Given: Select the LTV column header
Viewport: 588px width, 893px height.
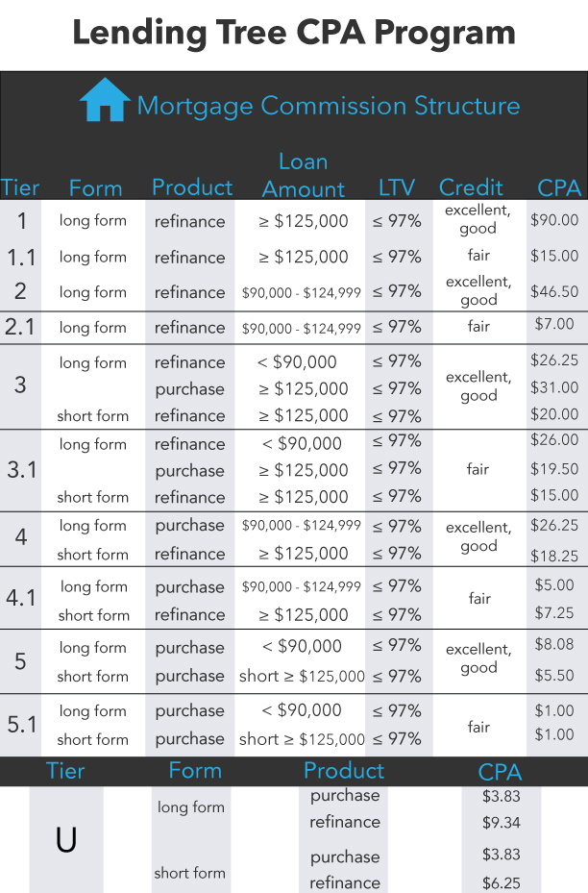Looking at the screenshot, I should 398,187.
